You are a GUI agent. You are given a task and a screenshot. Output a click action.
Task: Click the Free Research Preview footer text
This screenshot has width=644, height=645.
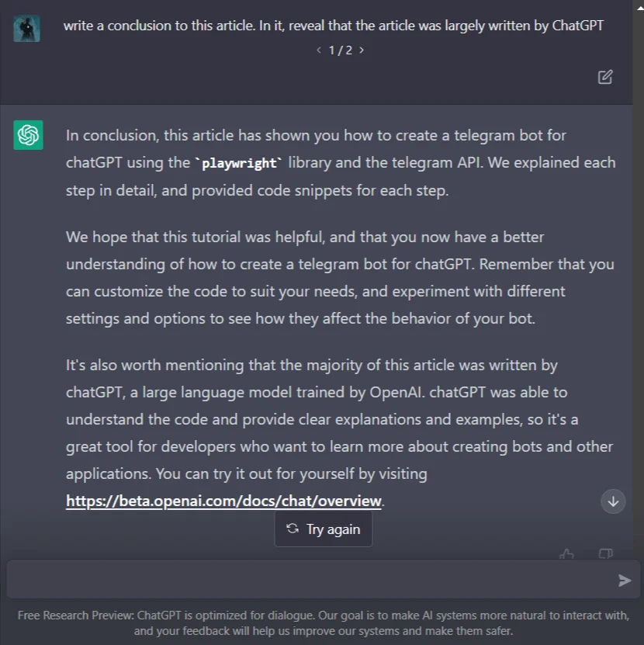click(x=324, y=622)
